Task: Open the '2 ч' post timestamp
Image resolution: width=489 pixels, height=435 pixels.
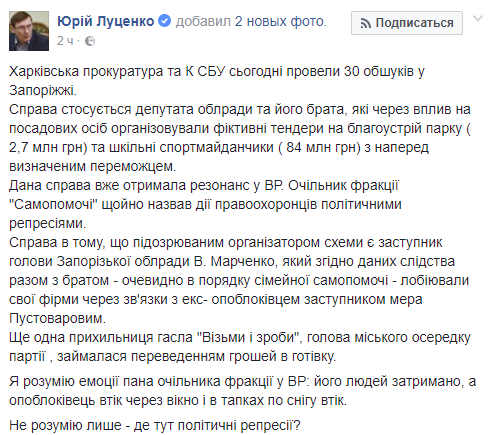Action: point(65,41)
